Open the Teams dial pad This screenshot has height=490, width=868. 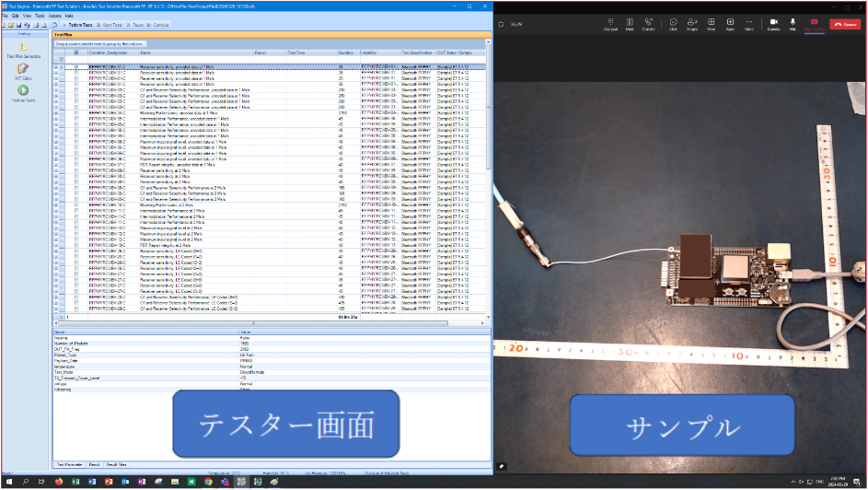(610, 23)
